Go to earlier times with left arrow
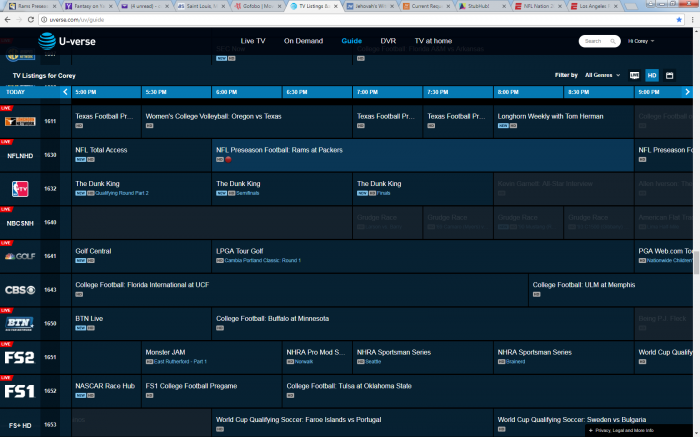 click(65, 92)
